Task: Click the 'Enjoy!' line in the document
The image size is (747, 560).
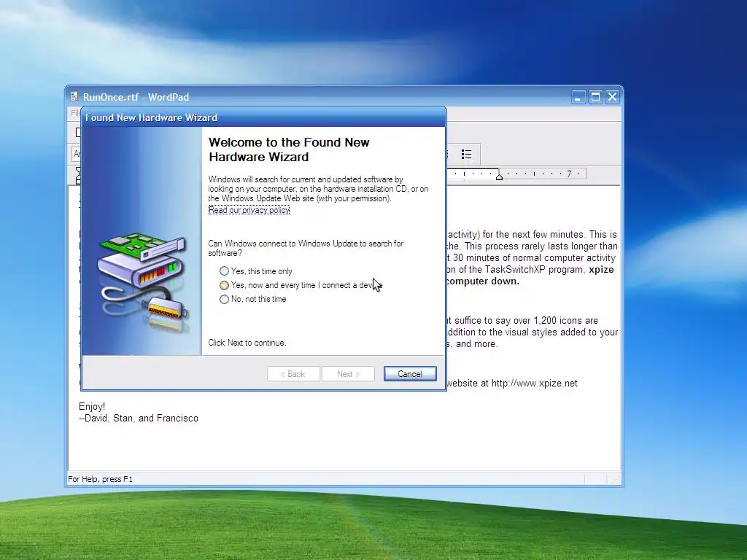Action: pyautogui.click(x=92, y=407)
